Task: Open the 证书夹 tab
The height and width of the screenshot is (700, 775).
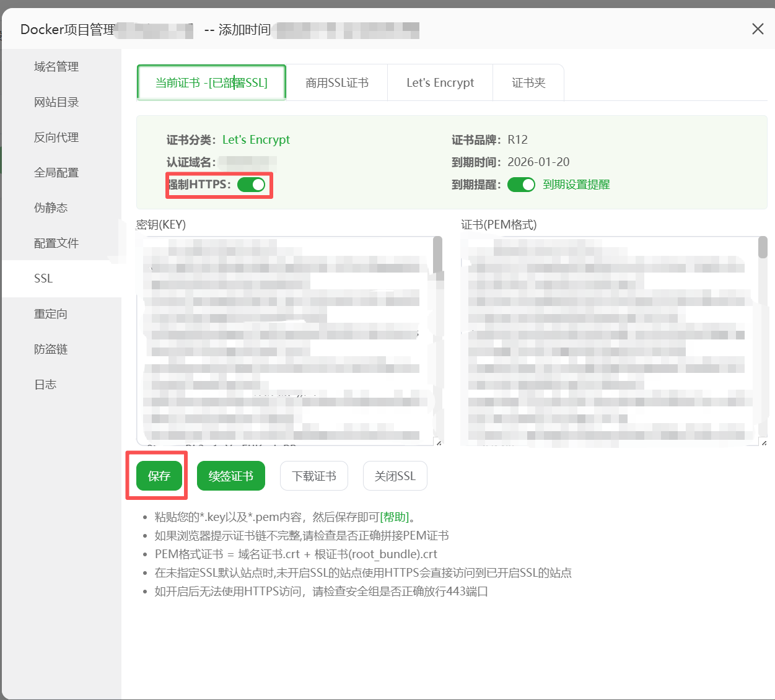Action: (x=528, y=83)
